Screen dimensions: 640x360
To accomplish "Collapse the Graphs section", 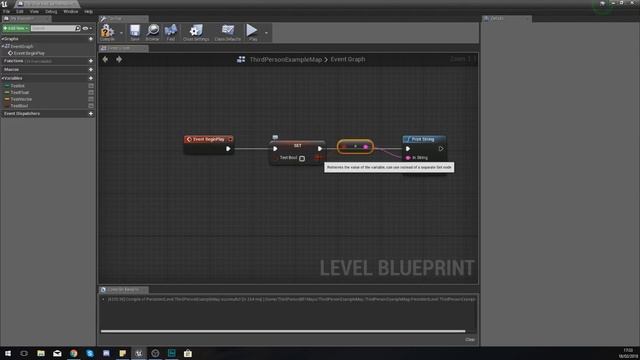I will point(2,39).
